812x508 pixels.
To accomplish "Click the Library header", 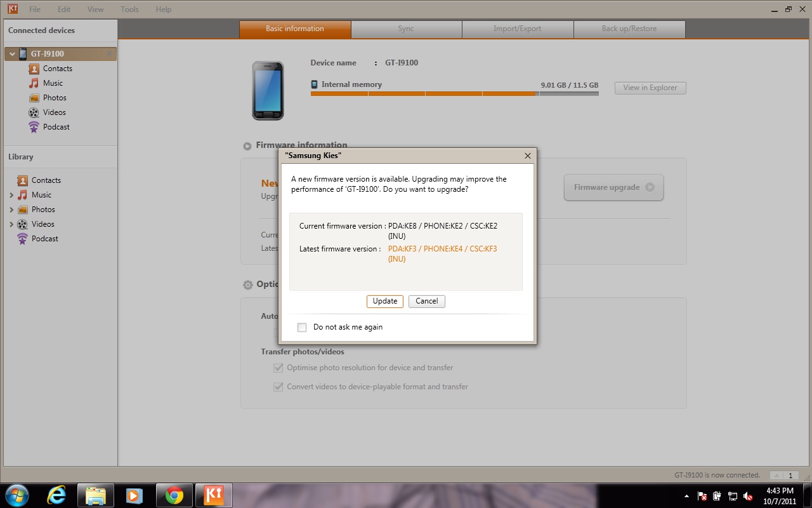I will tap(21, 157).
